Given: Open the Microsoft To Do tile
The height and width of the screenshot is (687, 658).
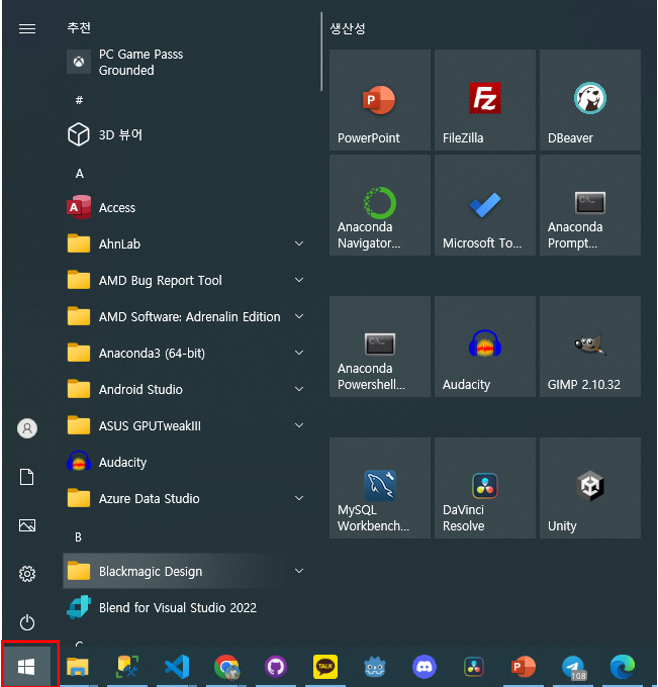Looking at the screenshot, I should 485,205.
